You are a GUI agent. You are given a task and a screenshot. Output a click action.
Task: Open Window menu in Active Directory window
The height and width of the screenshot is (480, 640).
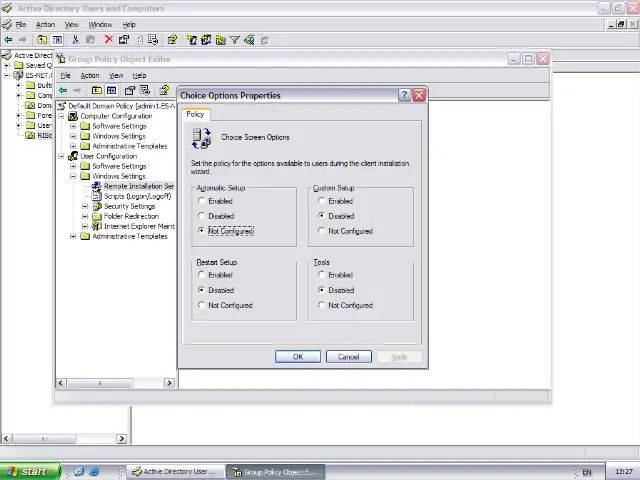[100, 24]
